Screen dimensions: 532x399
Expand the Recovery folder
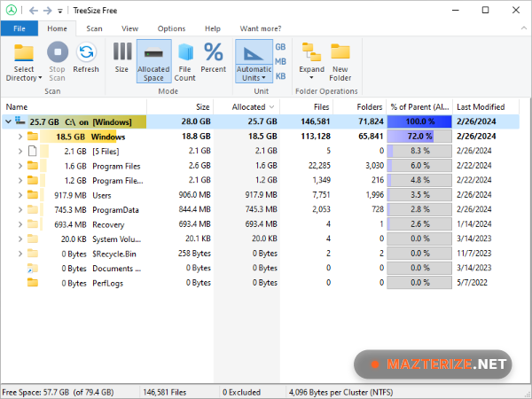[x=20, y=224]
